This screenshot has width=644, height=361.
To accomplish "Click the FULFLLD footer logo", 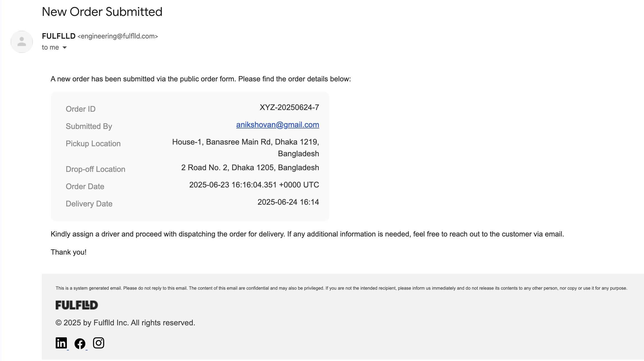I will tap(77, 305).
